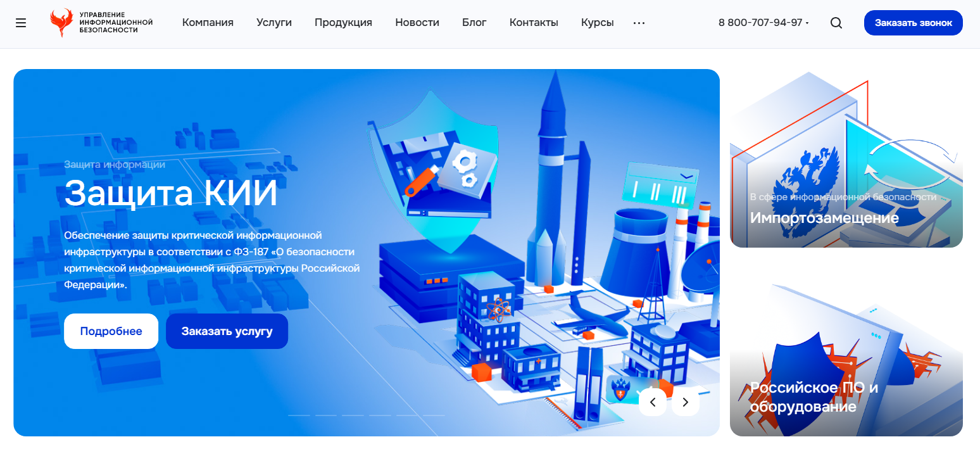Open the Компания menu item
Viewport: 980px width, 456px height.
[x=208, y=23]
